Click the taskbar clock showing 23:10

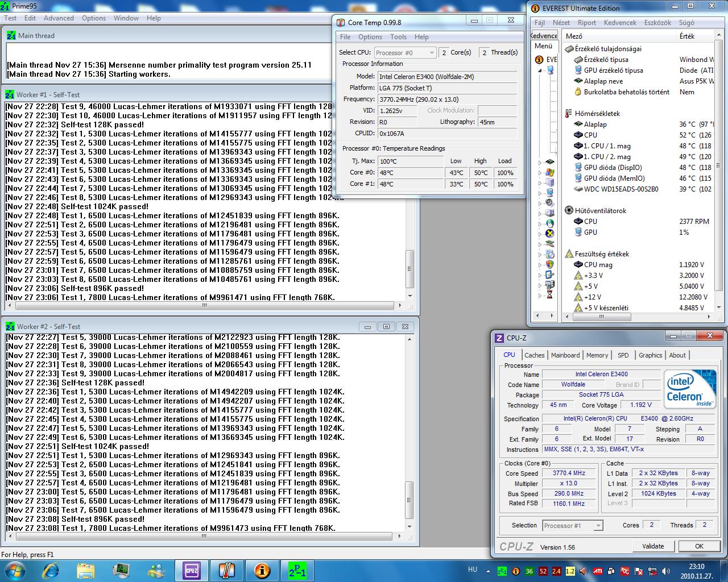point(696,571)
